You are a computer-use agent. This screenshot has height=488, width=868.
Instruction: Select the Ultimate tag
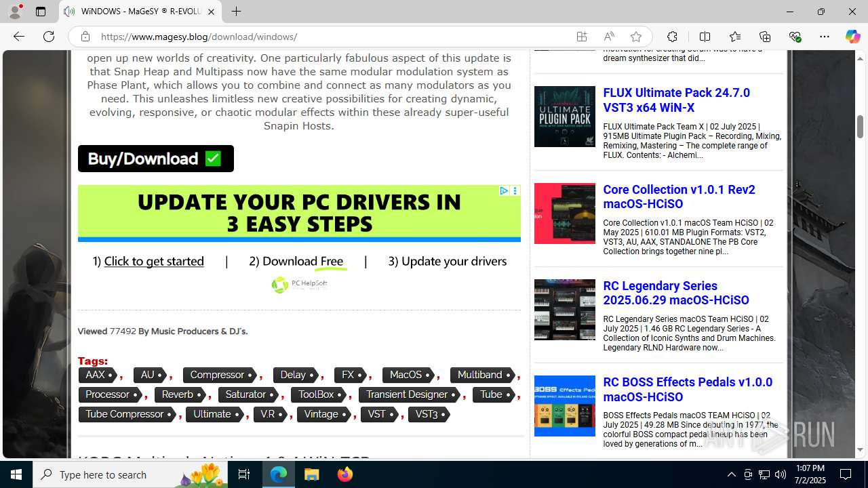[216, 414]
